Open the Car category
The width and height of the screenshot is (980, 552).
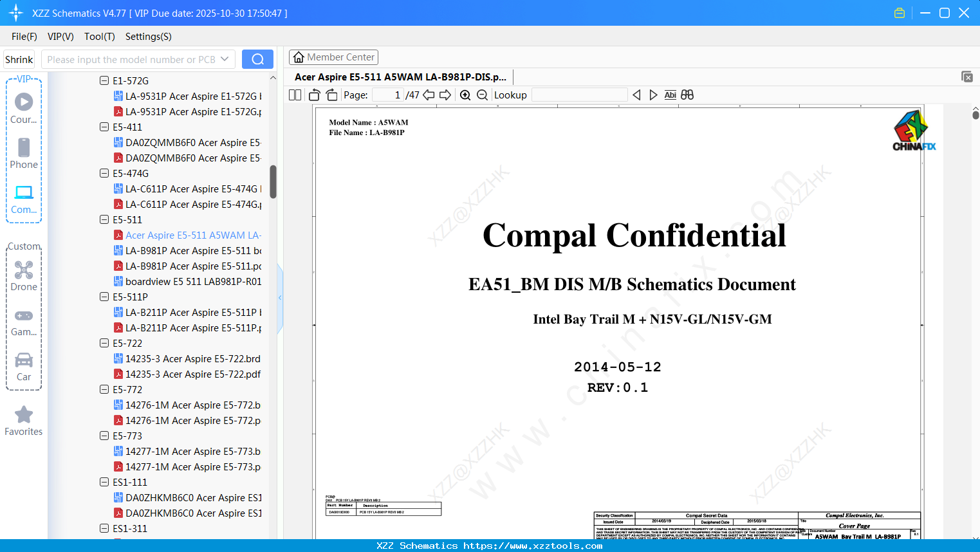(24, 367)
